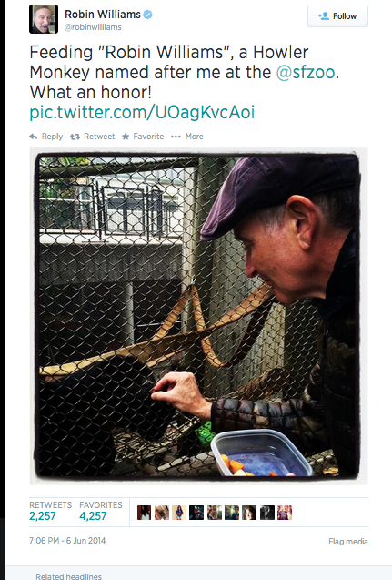Open the @robinwilliams handle link
Viewport: 392px width, 580px height.
[93, 27]
